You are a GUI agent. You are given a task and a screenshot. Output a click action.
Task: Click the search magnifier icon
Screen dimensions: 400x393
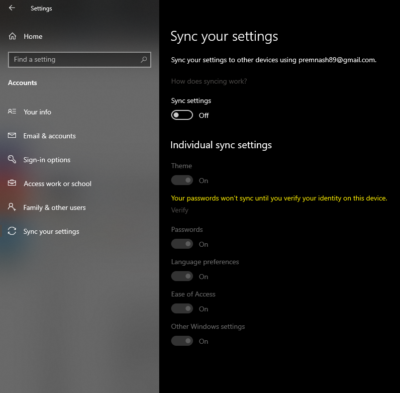click(x=144, y=60)
